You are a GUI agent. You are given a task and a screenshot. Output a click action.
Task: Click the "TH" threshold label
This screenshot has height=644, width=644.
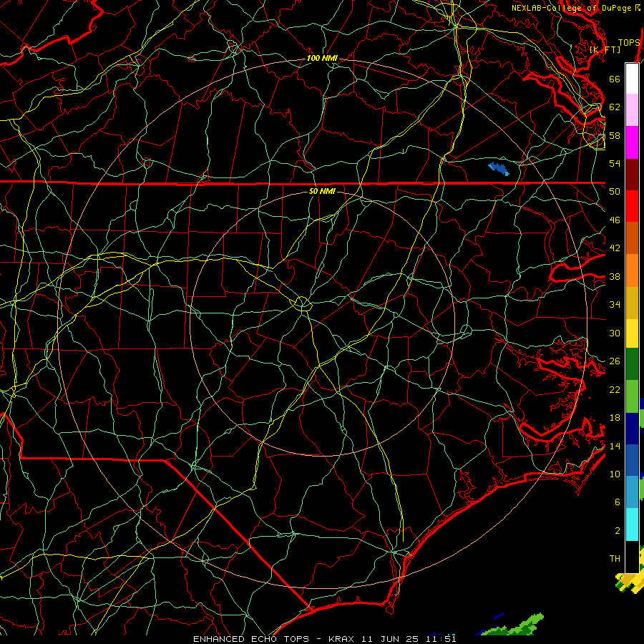[615, 559]
